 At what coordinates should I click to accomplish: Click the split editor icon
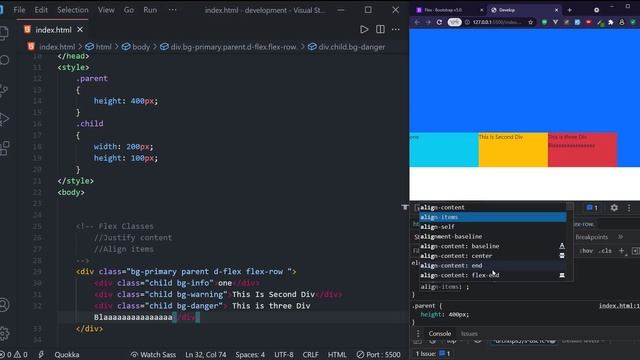[x=380, y=29]
